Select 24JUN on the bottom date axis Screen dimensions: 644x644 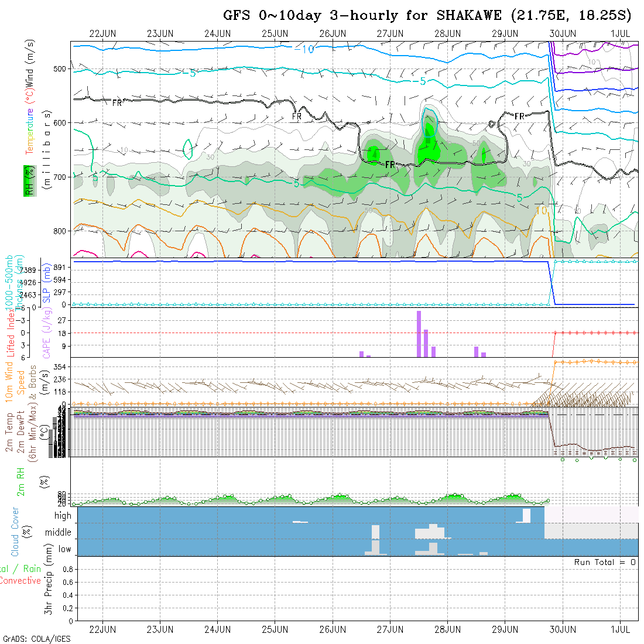(x=217, y=629)
